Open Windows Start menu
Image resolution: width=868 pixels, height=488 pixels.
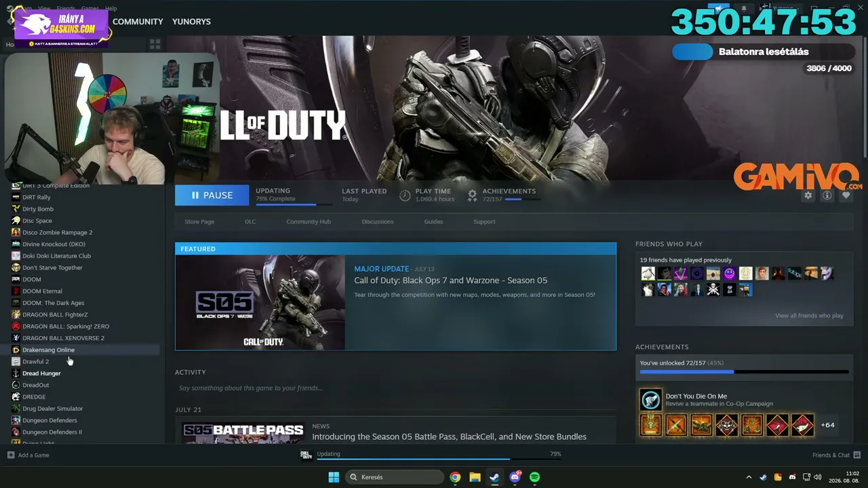point(334,477)
